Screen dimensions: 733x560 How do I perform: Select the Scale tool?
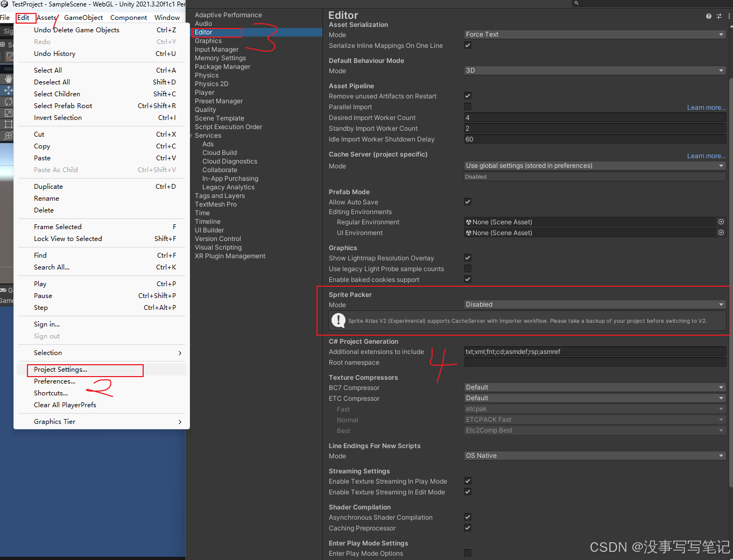pyautogui.click(x=8, y=112)
